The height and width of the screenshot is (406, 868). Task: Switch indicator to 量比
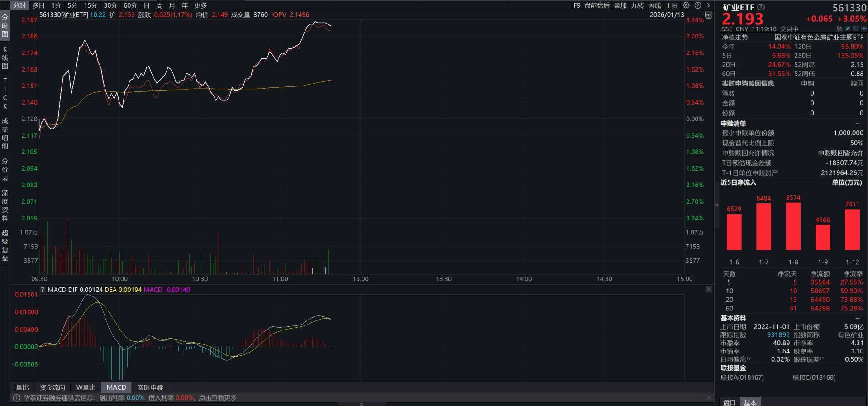[22, 387]
